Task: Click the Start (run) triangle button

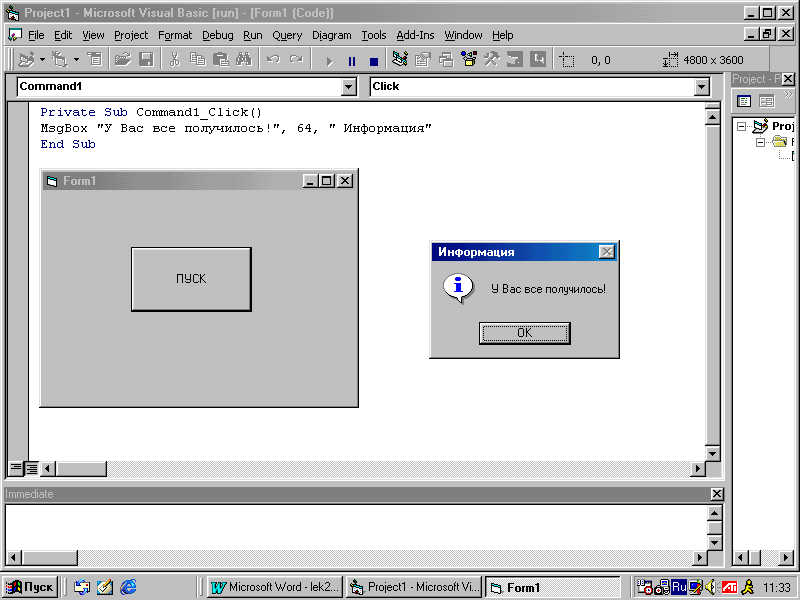Action: click(x=329, y=61)
